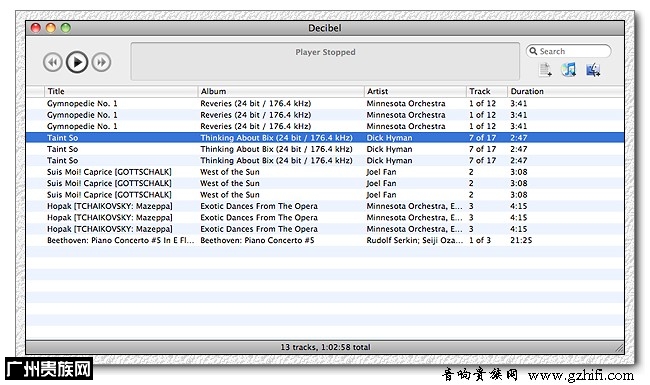Sort by the Artist column header
The height and width of the screenshot is (385, 650).
(415, 91)
